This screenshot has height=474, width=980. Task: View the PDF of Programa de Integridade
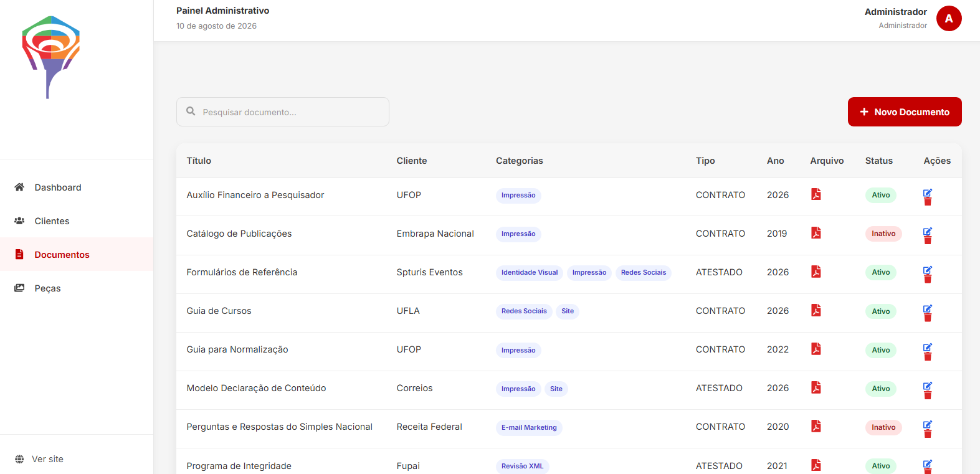tap(816, 465)
